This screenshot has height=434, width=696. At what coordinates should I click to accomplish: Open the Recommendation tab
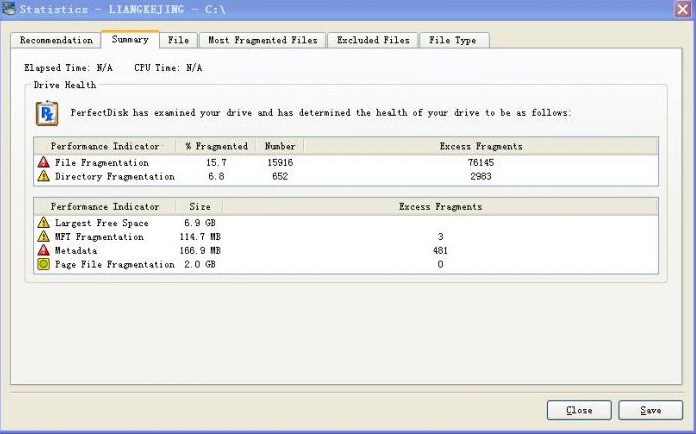[x=56, y=40]
